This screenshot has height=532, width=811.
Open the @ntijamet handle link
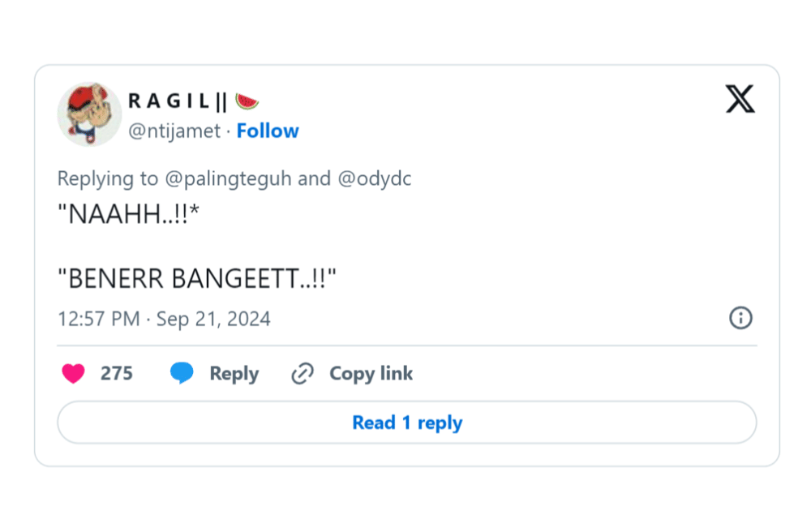point(174,131)
